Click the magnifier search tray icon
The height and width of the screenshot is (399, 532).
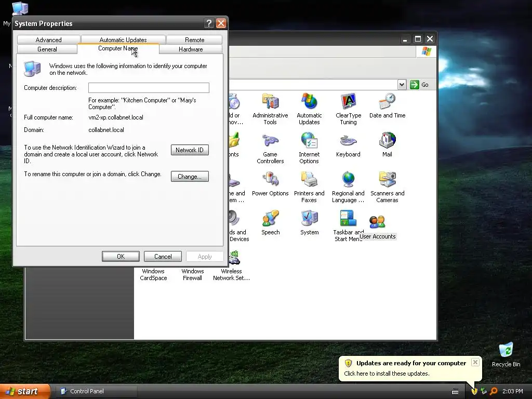click(x=494, y=391)
